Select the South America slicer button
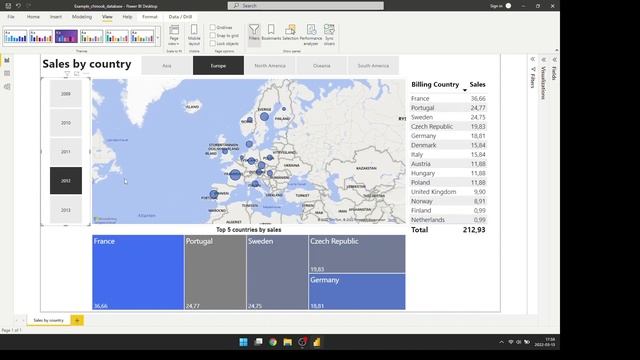The width and height of the screenshot is (640, 360). pos(373,66)
